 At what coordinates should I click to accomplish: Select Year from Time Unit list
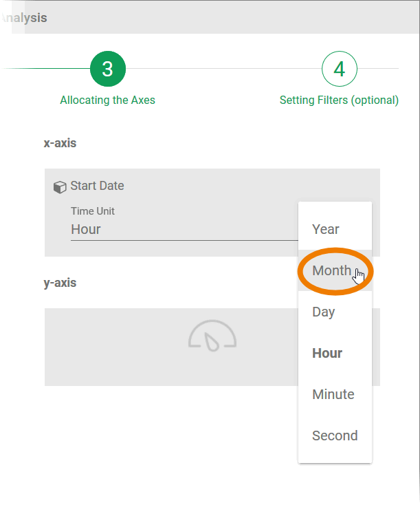326,229
